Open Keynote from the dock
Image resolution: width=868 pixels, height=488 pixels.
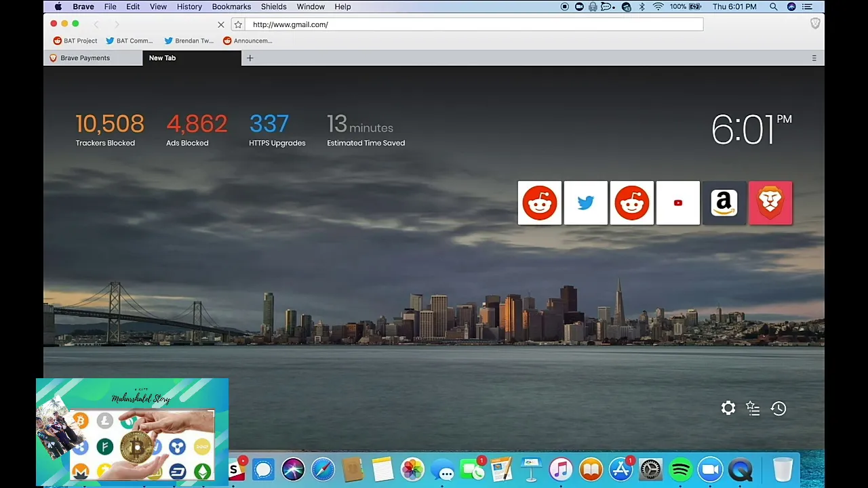coord(532,469)
